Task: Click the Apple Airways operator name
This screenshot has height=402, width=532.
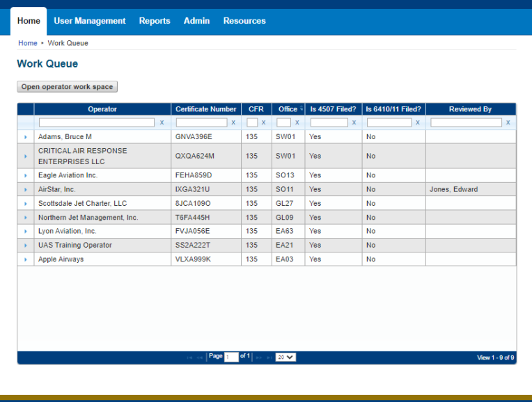Action: tap(61, 259)
